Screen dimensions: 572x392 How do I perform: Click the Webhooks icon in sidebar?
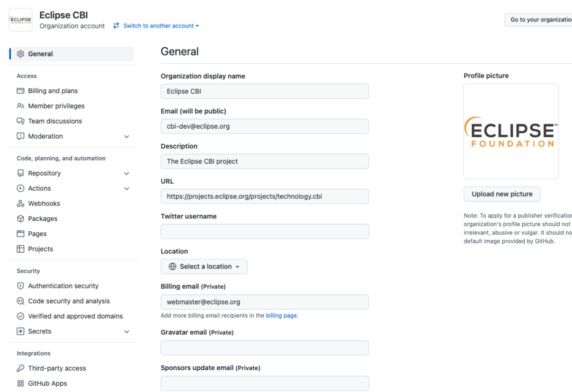tap(20, 204)
